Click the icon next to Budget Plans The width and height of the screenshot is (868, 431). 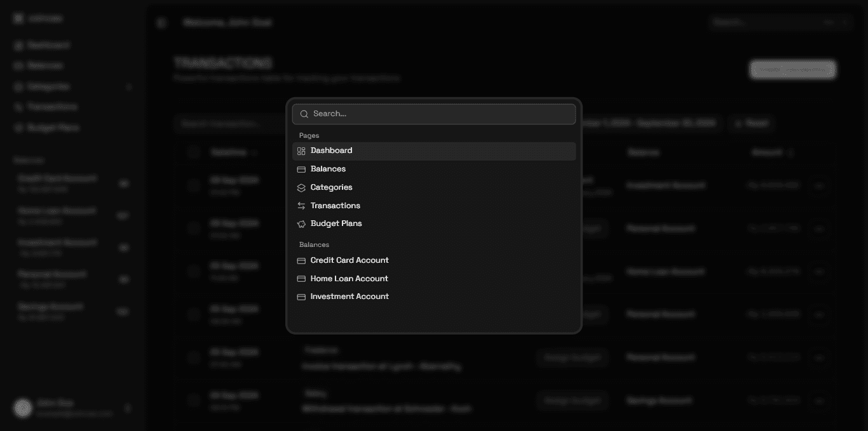tap(300, 223)
